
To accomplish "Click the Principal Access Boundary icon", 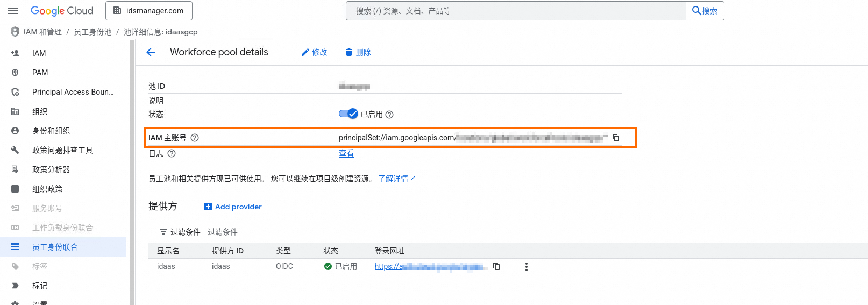I will pyautogui.click(x=15, y=92).
